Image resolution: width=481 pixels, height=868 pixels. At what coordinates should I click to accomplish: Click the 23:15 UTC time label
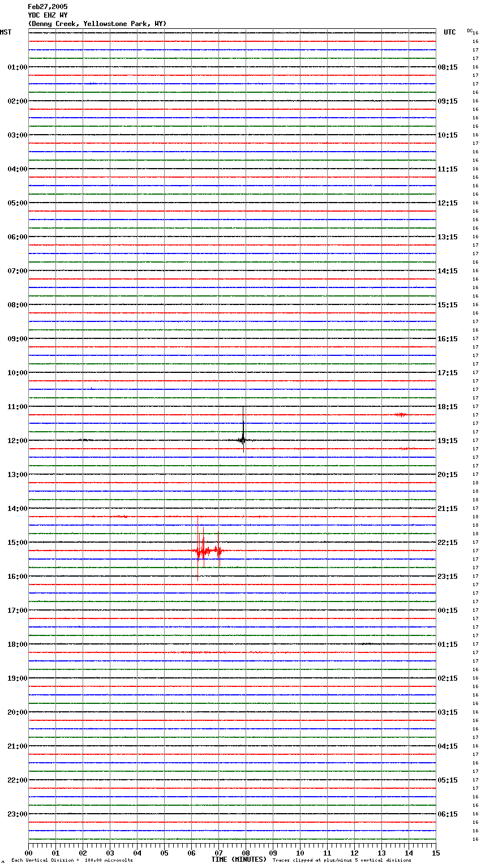point(448,577)
